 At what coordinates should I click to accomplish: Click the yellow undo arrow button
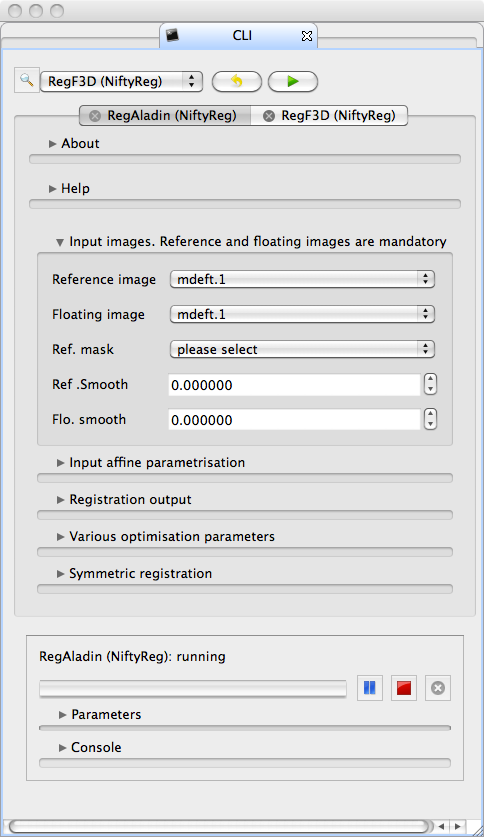237,82
